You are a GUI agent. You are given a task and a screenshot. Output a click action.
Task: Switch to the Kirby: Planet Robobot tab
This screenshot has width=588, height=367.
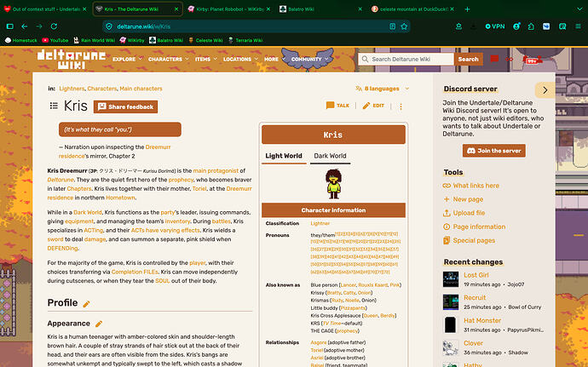[229, 9]
